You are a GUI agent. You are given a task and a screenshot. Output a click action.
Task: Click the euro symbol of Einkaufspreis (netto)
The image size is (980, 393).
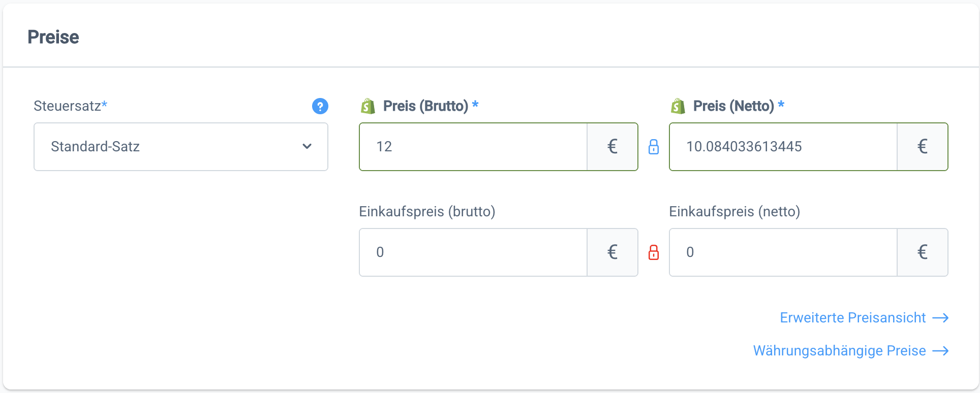click(923, 252)
